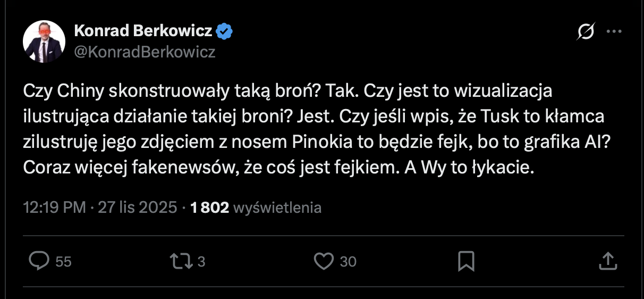Click tweet text line starting 'Czy Chiny'
644x299 pixels.
(287, 92)
